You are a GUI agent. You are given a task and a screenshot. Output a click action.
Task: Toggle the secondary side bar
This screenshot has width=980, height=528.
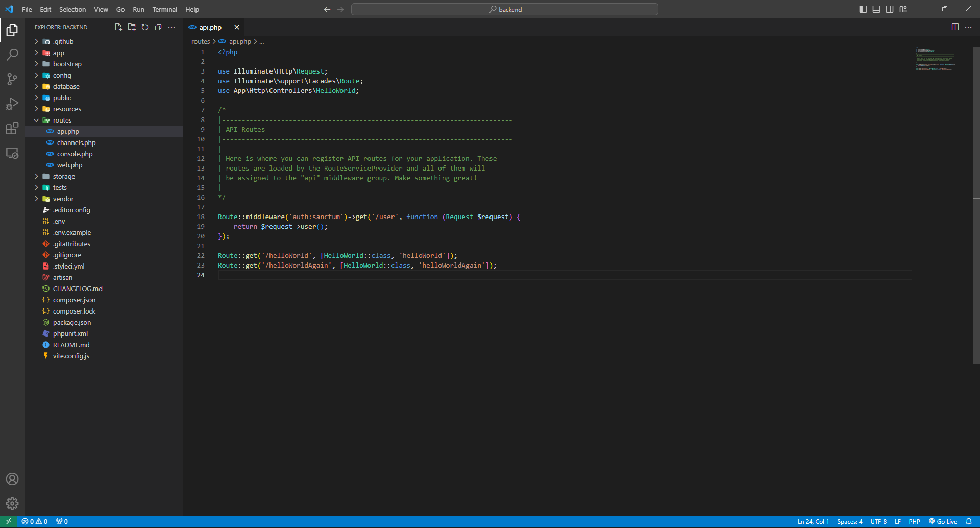click(x=890, y=9)
